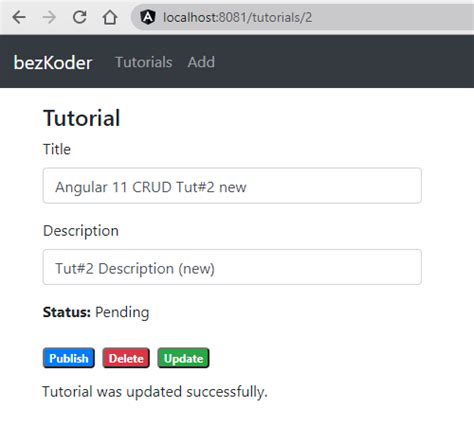The height and width of the screenshot is (426, 474).
Task: Click the Pending status text
Action: (x=122, y=313)
